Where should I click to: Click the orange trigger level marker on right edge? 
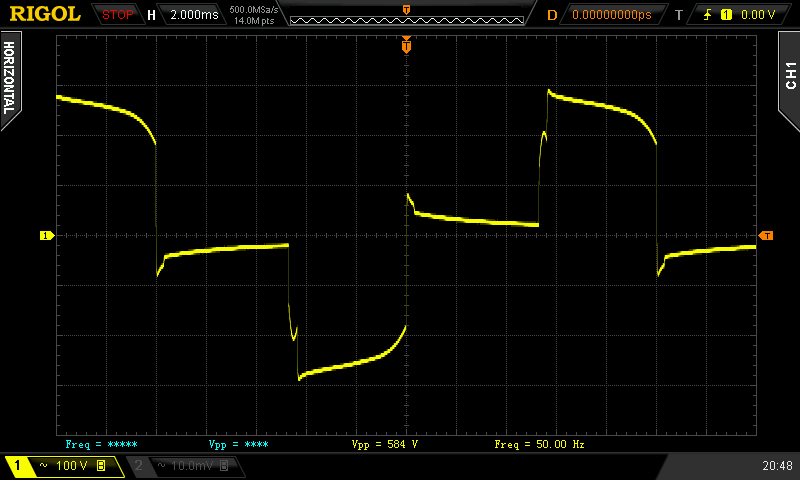click(766, 236)
